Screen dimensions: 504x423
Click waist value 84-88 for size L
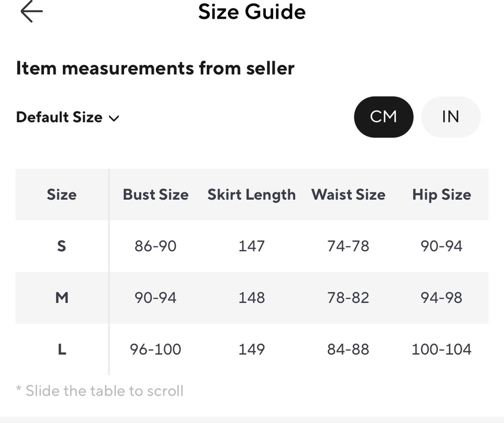pyautogui.click(x=348, y=349)
